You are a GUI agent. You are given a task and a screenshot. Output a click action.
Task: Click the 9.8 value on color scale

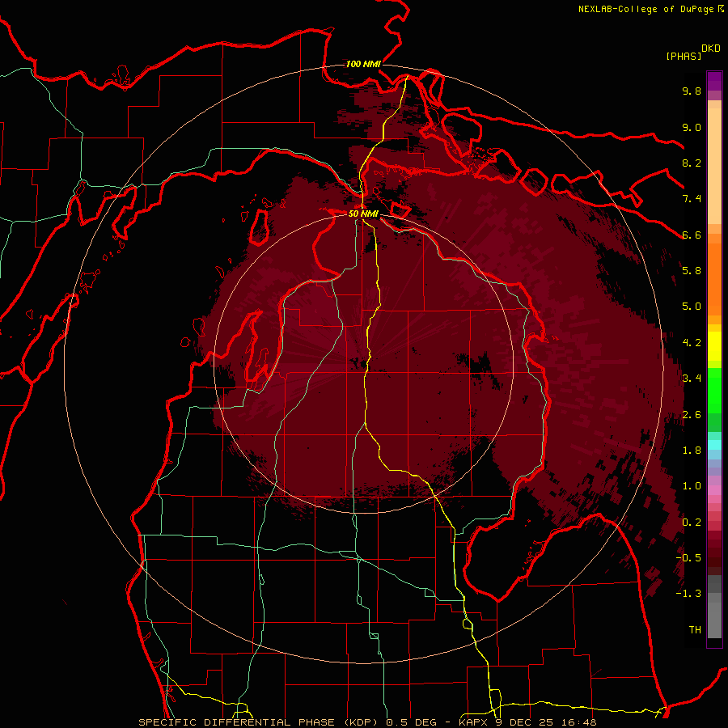[x=692, y=91]
